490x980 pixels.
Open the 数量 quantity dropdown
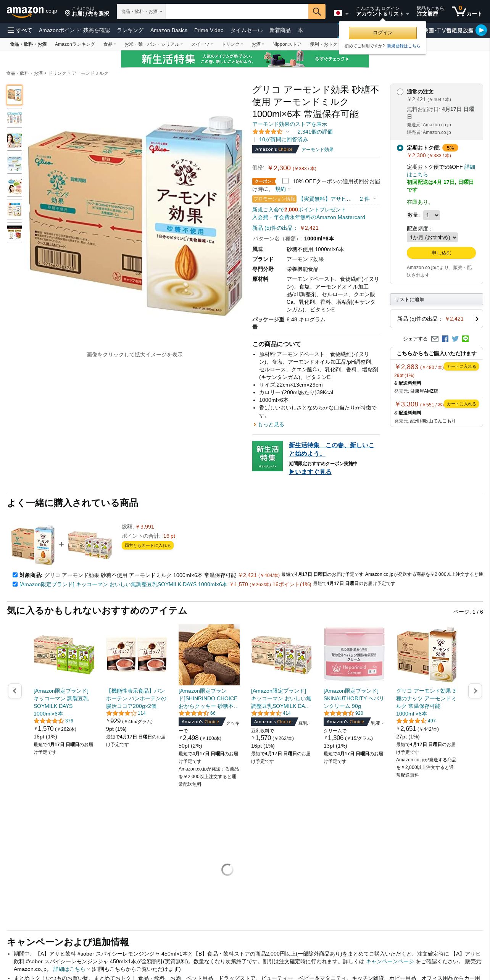[432, 215]
